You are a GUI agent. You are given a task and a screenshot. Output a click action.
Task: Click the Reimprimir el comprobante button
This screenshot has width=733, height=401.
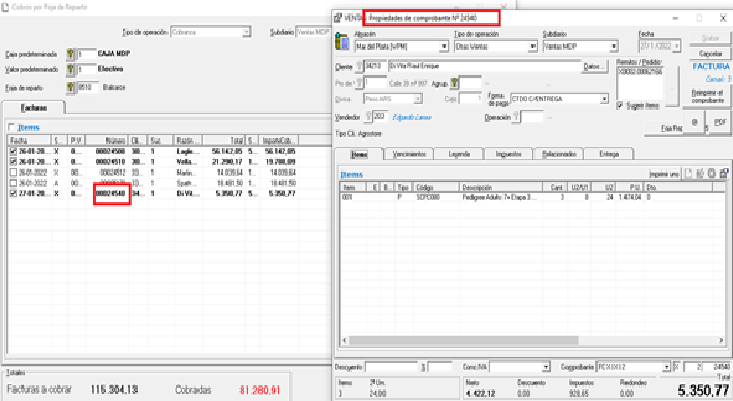[x=708, y=94]
